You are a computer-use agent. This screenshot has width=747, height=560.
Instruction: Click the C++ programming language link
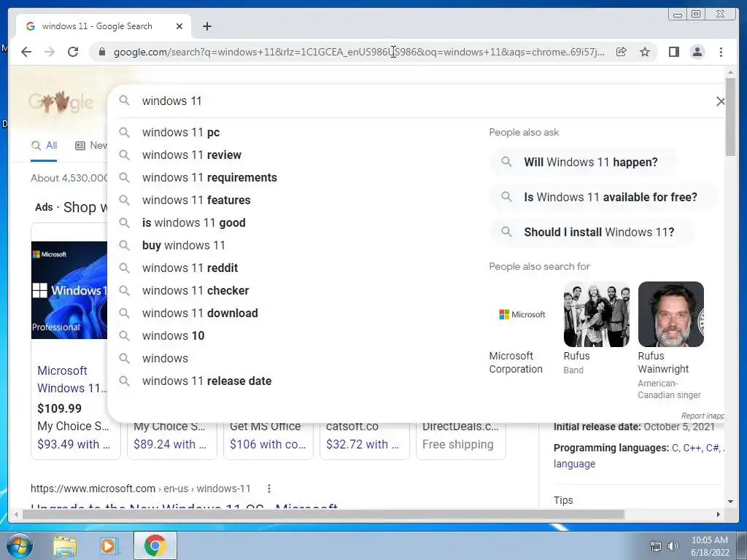pyautogui.click(x=692, y=448)
